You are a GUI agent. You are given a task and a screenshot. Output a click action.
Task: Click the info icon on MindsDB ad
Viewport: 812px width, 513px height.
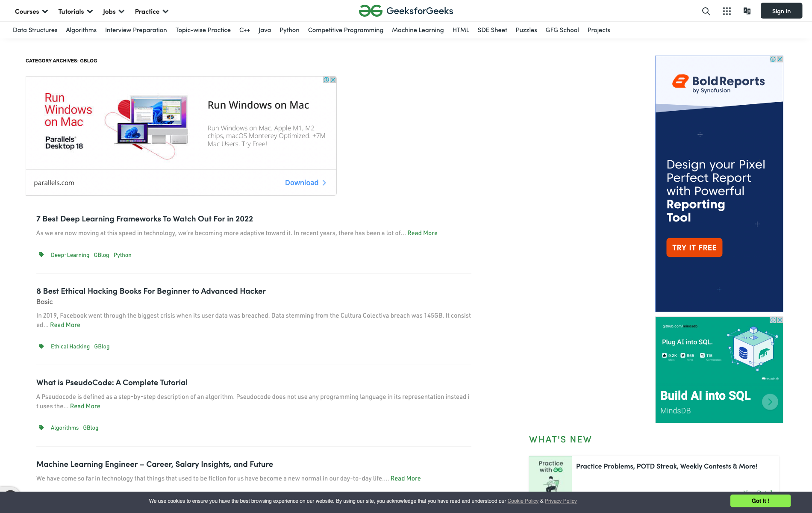point(773,320)
